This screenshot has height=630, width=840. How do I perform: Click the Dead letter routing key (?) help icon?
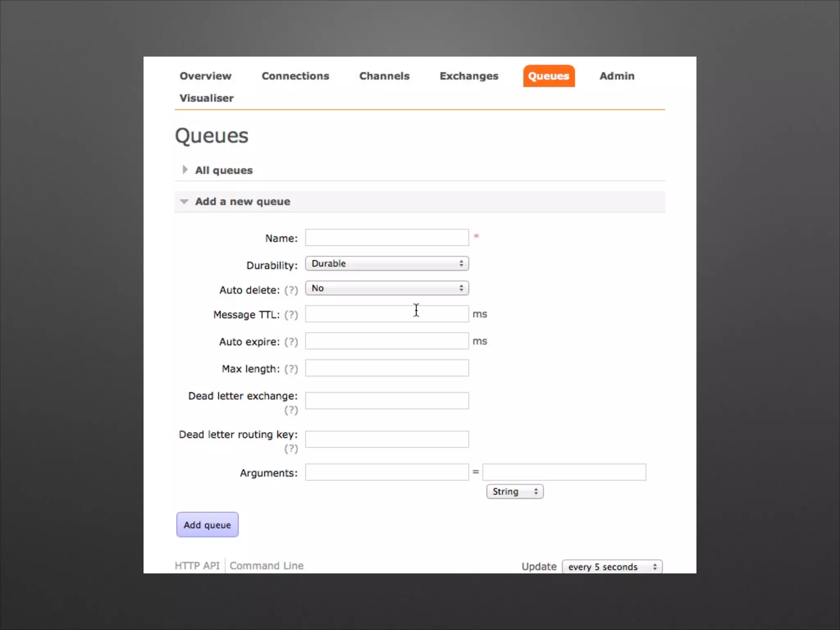[291, 449]
